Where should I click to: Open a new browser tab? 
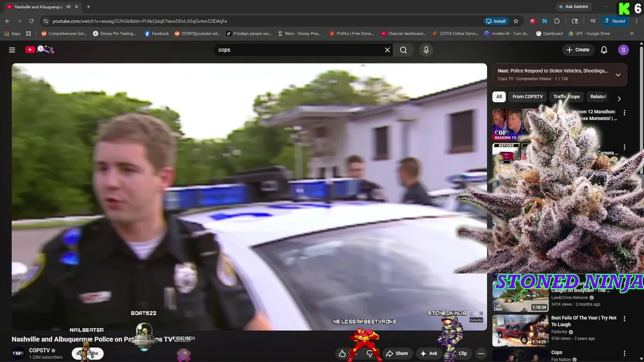(x=88, y=7)
